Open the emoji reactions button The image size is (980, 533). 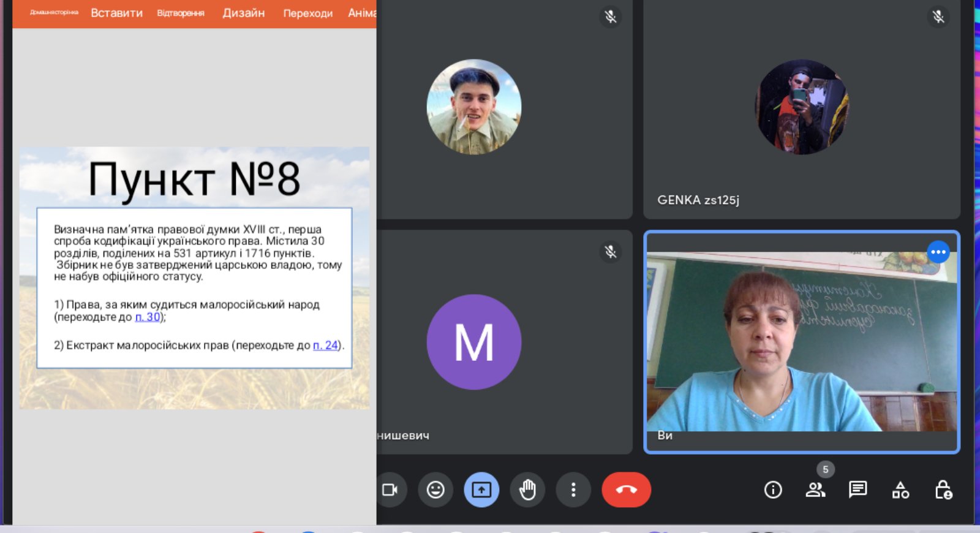(435, 490)
